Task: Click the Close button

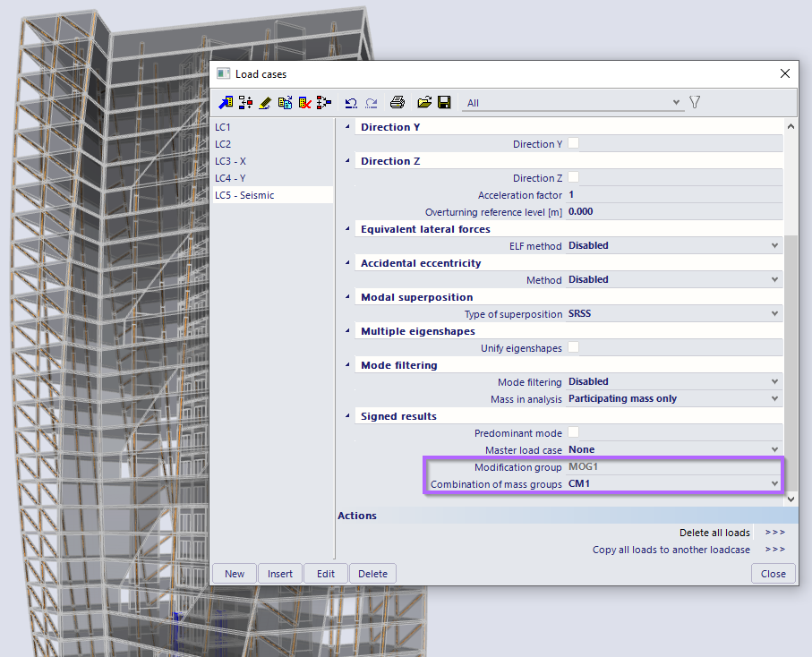Action: pos(774,574)
